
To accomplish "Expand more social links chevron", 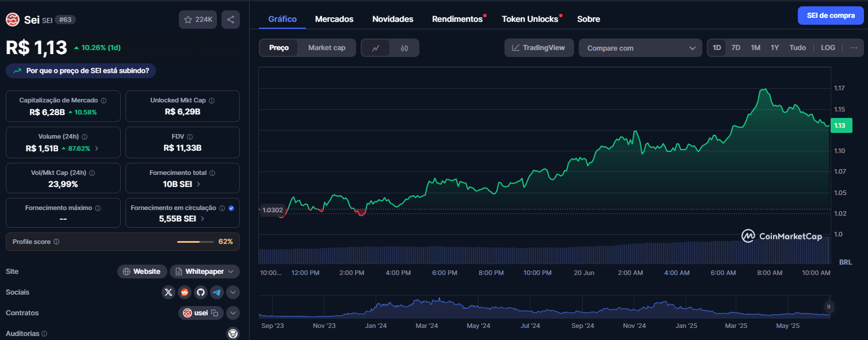I will pyautogui.click(x=233, y=292).
